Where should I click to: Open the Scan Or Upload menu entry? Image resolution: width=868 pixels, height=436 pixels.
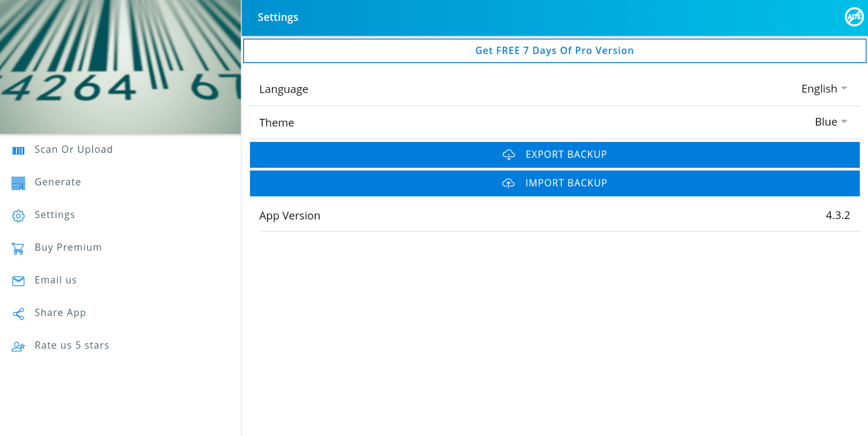pyautogui.click(x=120, y=150)
